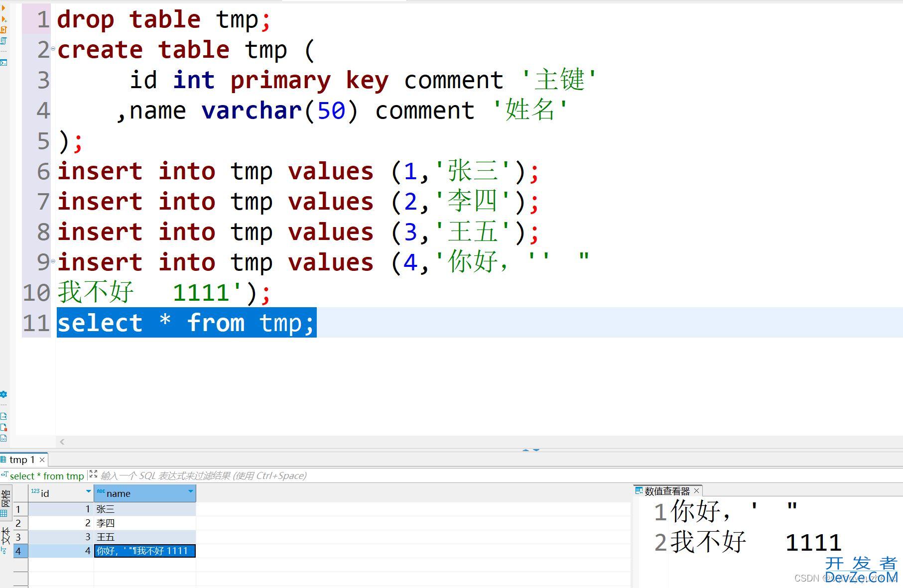Execute the SQL statement with the orange arrow
This screenshot has height=588, width=903.
coord(3,7)
